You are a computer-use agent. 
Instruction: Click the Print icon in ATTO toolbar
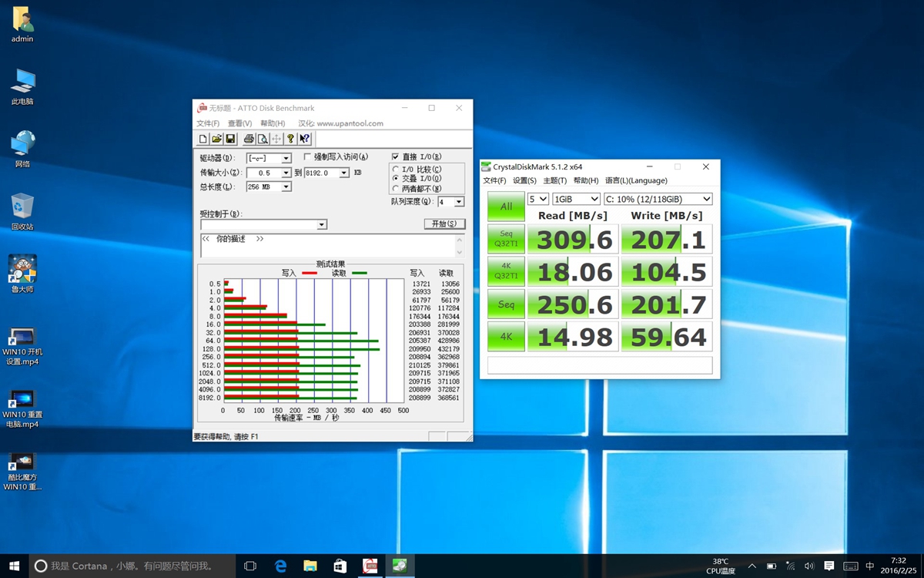click(249, 139)
